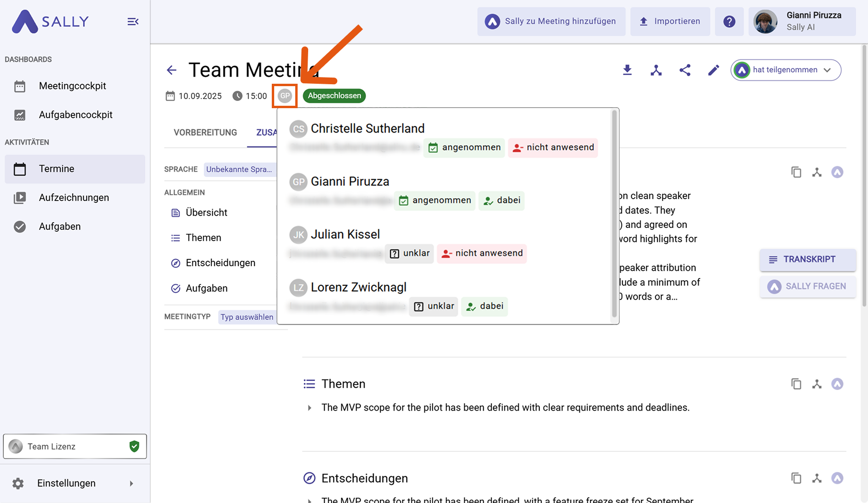The image size is (868, 503).
Task: Click 'Sally zu Meeting hinzufügen' button
Action: (x=551, y=22)
